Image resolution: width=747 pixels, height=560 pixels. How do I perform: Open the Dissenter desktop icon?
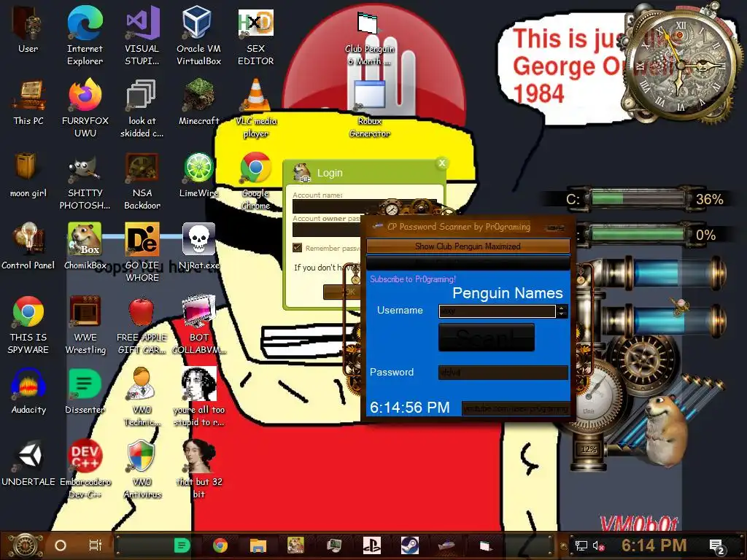coord(85,391)
